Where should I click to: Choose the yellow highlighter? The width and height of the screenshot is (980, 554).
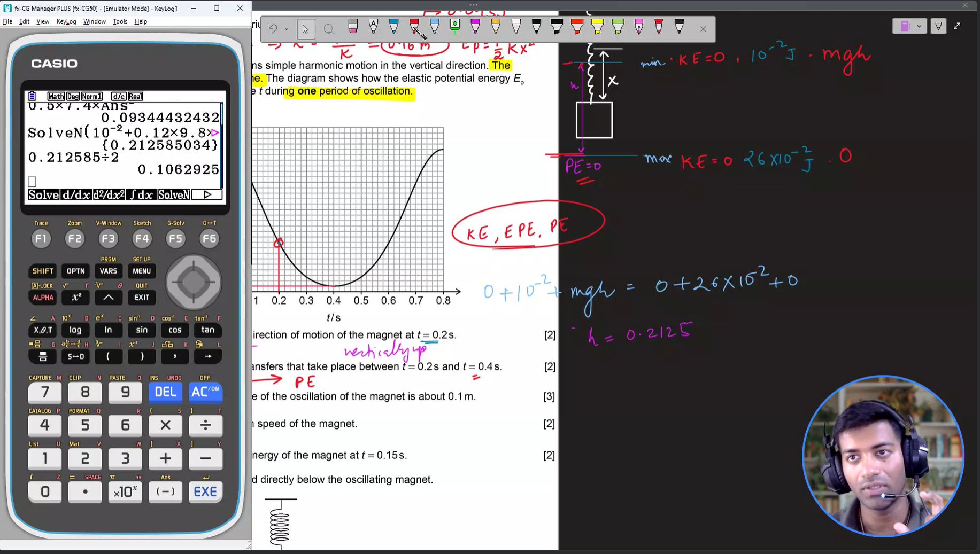coord(597,27)
